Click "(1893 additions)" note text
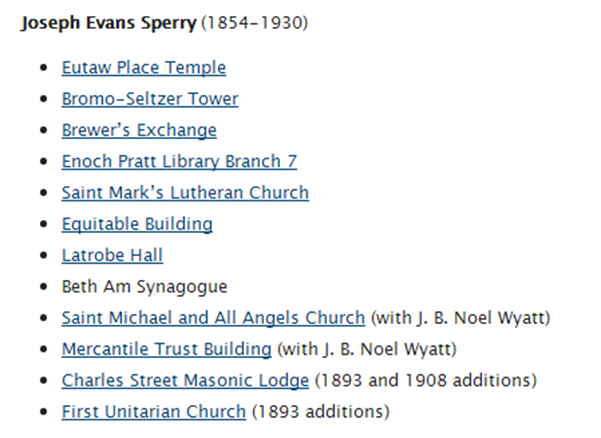This screenshot has height=438, width=601. (321, 412)
